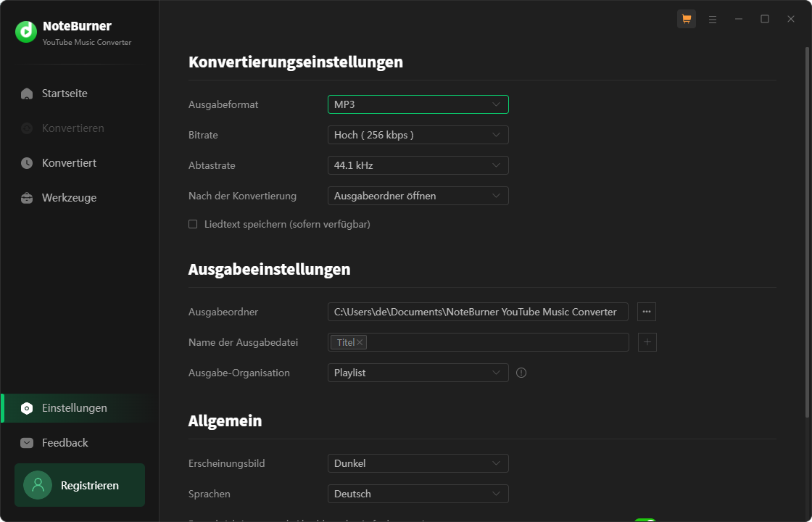Click the Konvertierungseinstellungen heading
The width and height of the screenshot is (812, 522).
[x=296, y=62]
